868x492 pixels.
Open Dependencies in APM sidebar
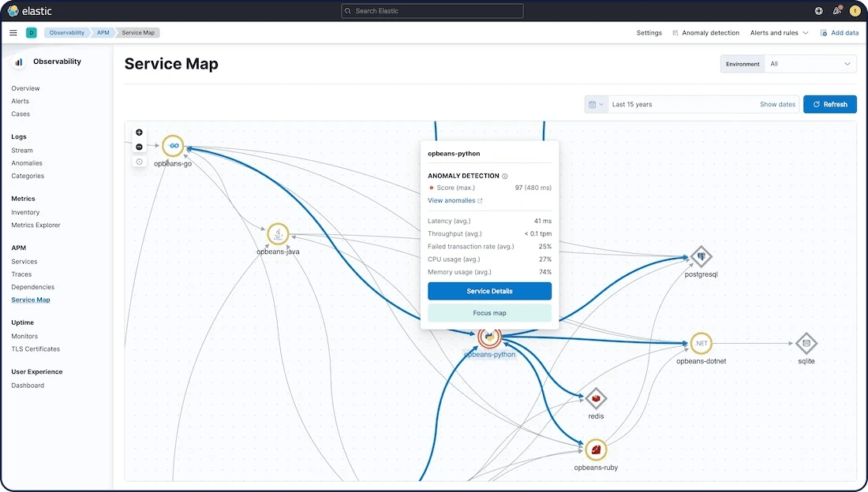pos(32,287)
